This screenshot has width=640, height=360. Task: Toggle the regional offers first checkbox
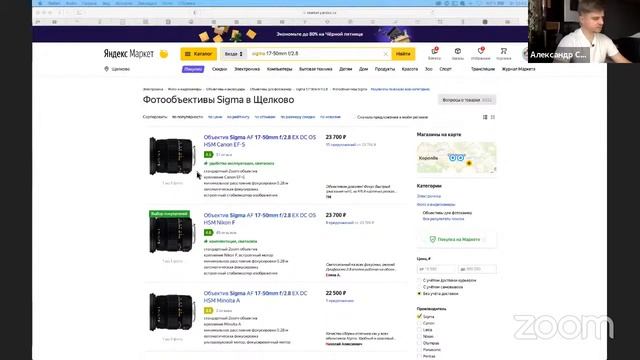click(x=354, y=117)
